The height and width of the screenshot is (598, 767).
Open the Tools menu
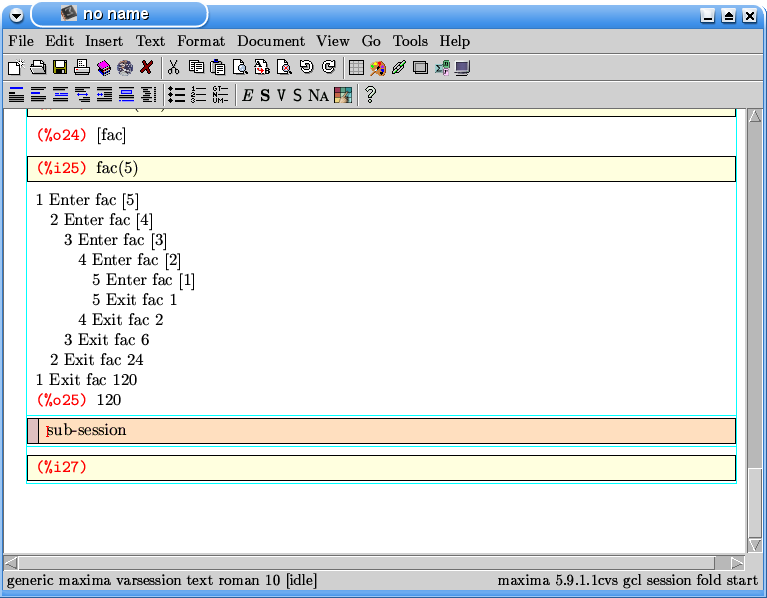click(x=410, y=41)
